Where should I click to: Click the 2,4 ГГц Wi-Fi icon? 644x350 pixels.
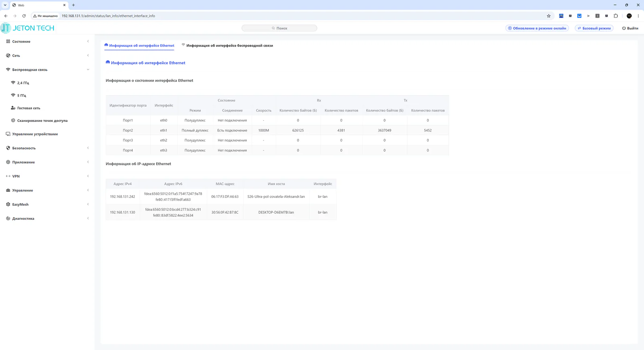13,83
